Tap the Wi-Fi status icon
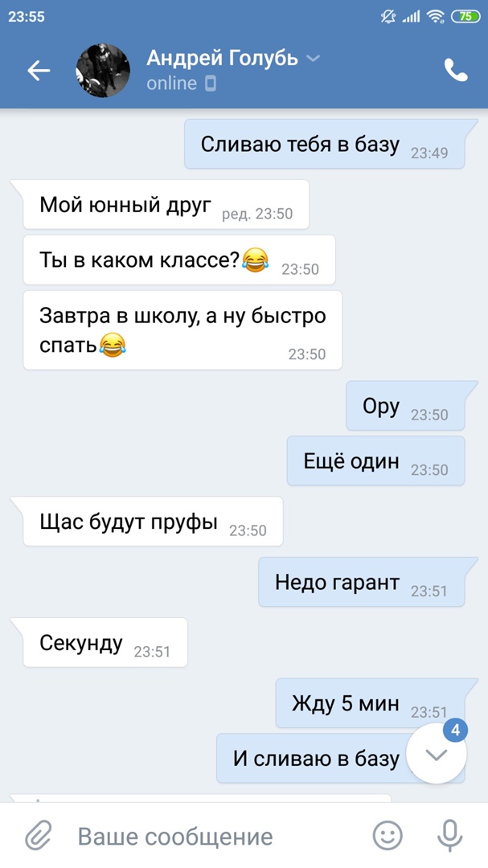 (x=437, y=17)
